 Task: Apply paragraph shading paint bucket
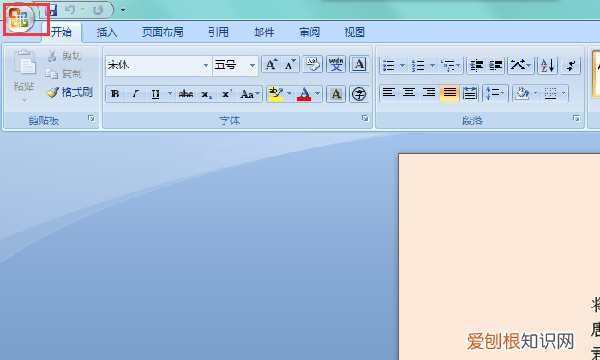(x=522, y=93)
